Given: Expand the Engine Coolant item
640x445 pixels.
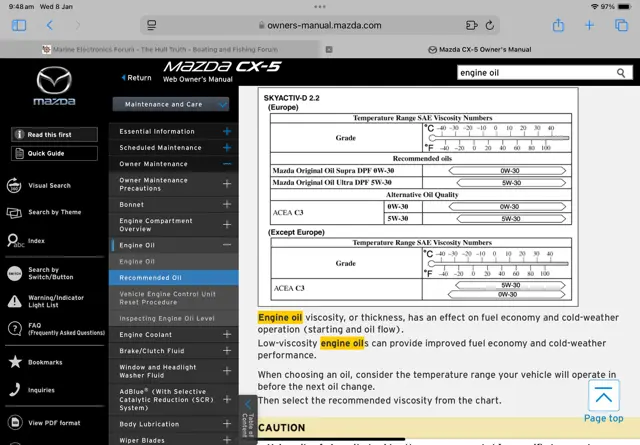Looking at the screenshot, I should (227, 335).
